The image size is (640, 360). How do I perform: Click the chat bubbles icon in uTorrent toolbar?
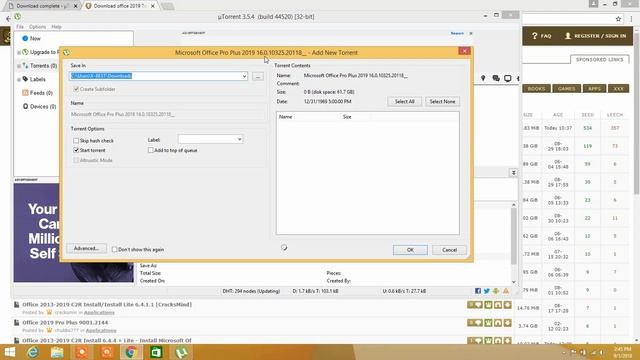(x=496, y=78)
